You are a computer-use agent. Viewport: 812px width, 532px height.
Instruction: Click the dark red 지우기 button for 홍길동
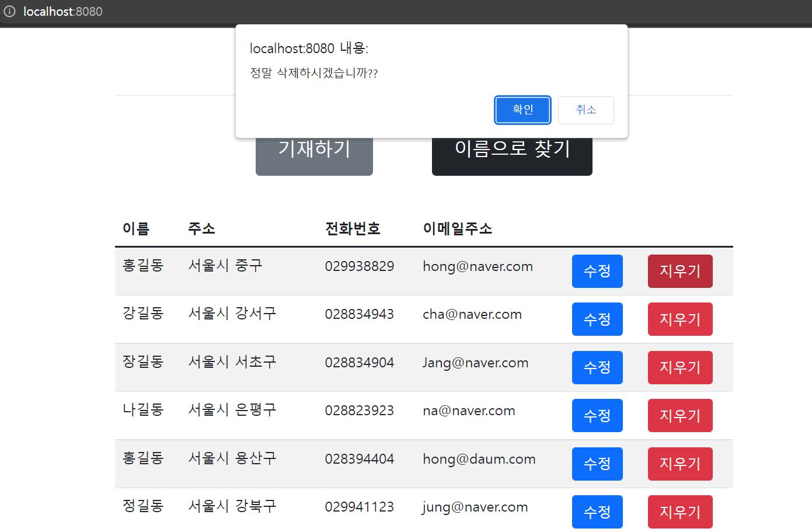pyautogui.click(x=679, y=271)
